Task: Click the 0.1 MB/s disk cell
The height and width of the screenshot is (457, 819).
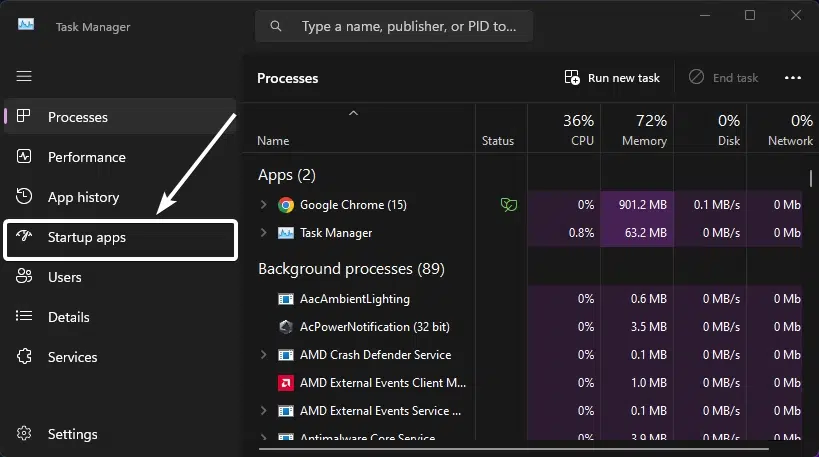Action: (x=710, y=205)
